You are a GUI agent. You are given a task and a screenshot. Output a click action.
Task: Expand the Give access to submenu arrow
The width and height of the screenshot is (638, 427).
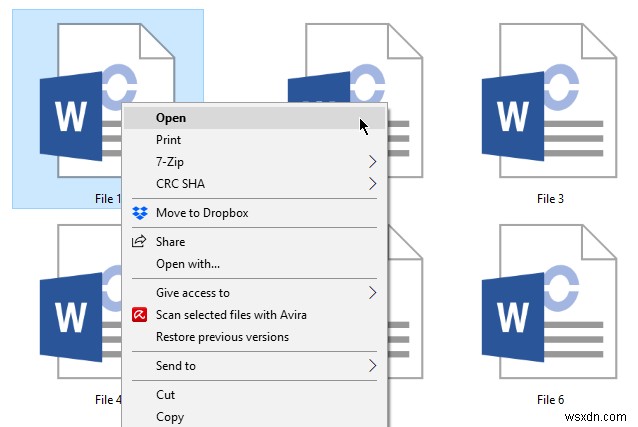point(372,293)
